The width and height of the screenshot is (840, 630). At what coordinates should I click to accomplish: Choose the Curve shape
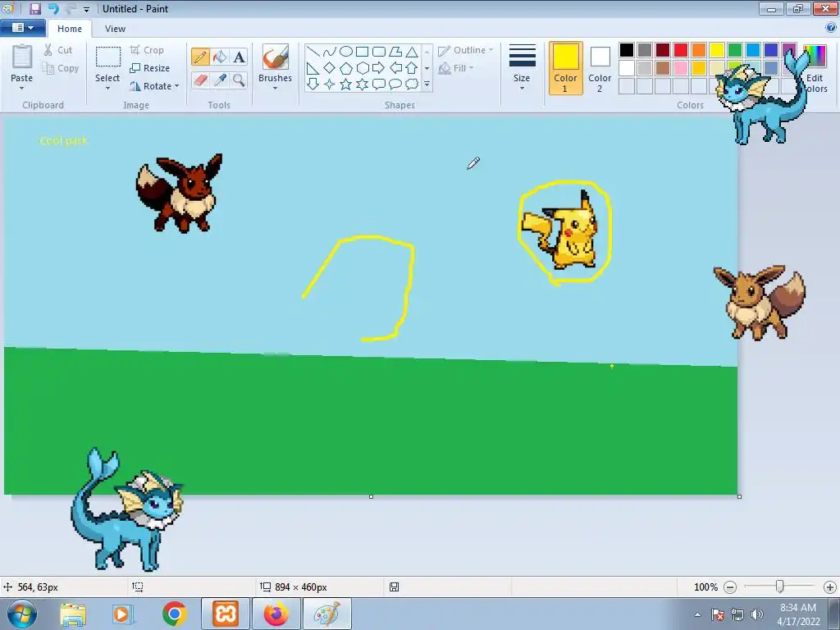(x=330, y=52)
